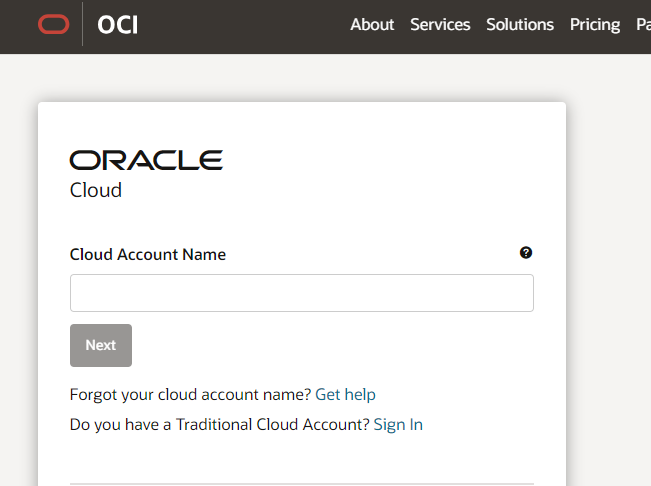Open the Pricing menu

(595, 25)
